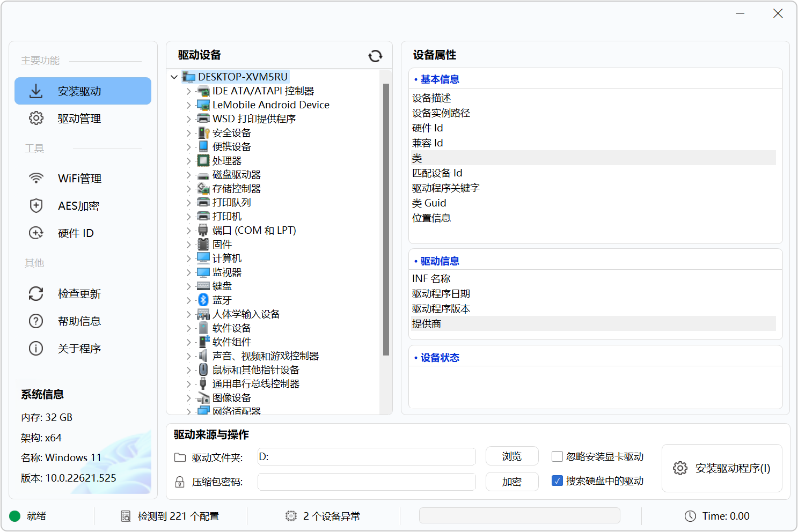This screenshot has height=532, width=798.
Task: Open the AES加密 tool
Action: pos(83,206)
